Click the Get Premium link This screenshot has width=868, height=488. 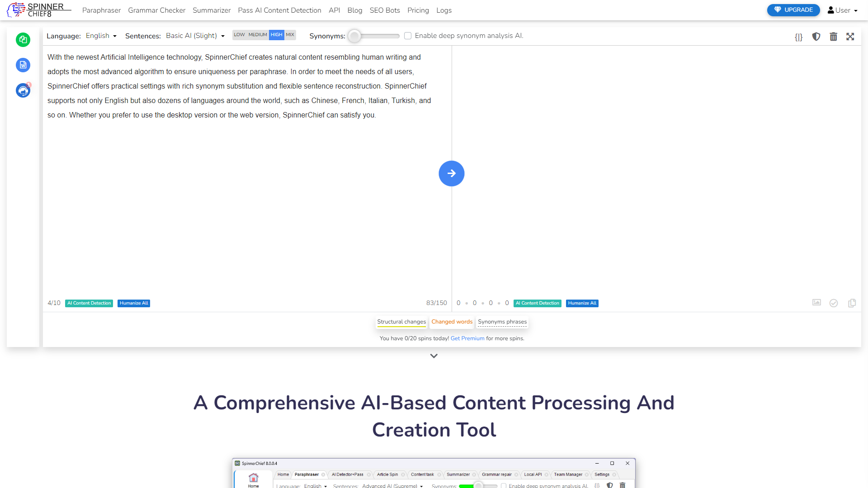467,338
